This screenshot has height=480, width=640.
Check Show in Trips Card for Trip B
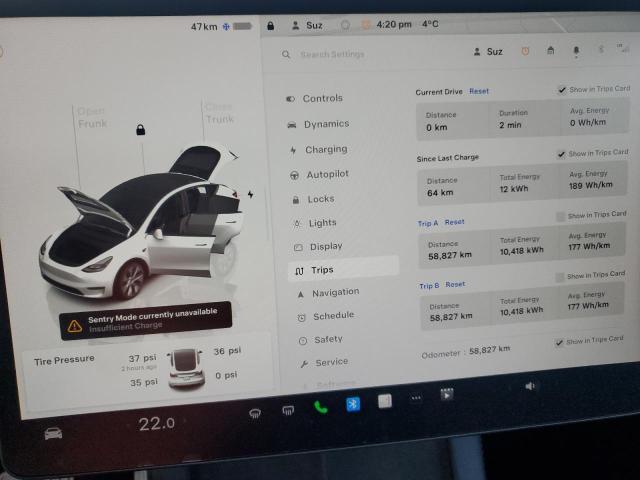[x=560, y=277]
